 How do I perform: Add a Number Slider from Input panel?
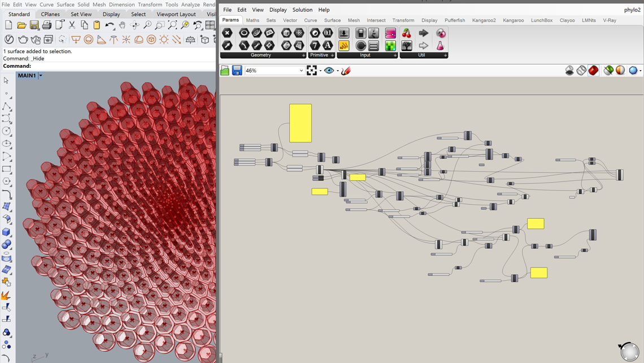pyautogui.click(x=344, y=33)
